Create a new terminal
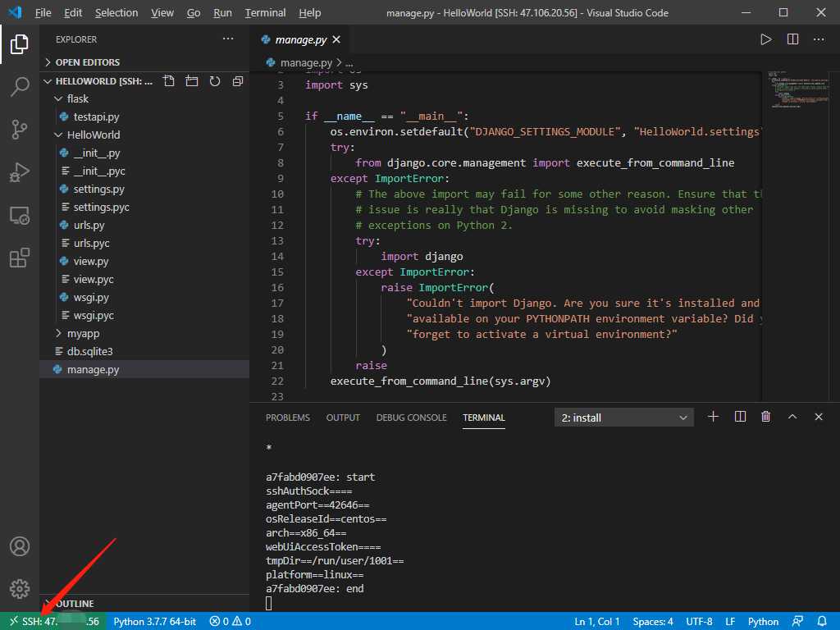Screen dimensions: 840x630 713,417
